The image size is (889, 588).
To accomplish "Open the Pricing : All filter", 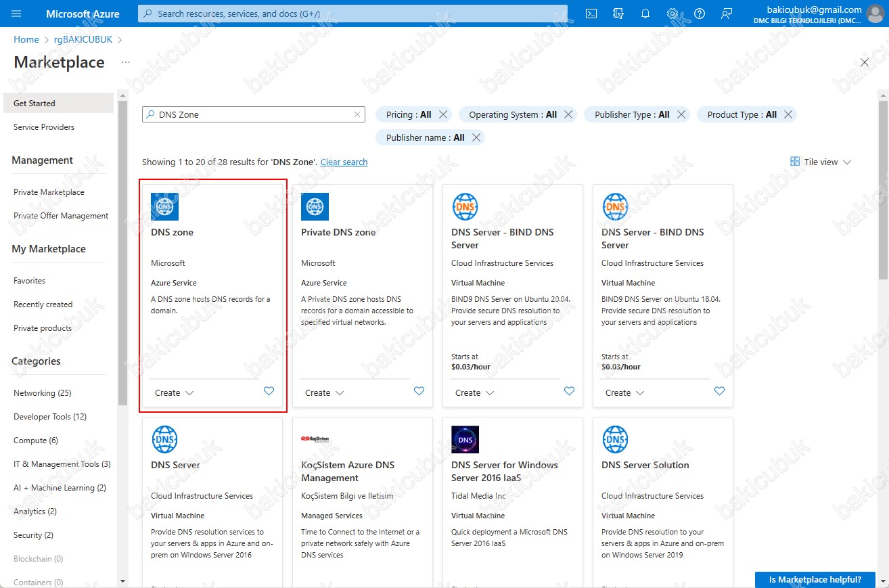I will pyautogui.click(x=409, y=114).
